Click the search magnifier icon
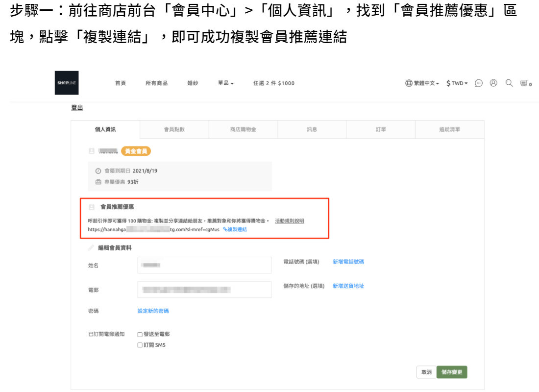Image resolution: width=539 pixels, height=392 pixels. click(x=509, y=83)
